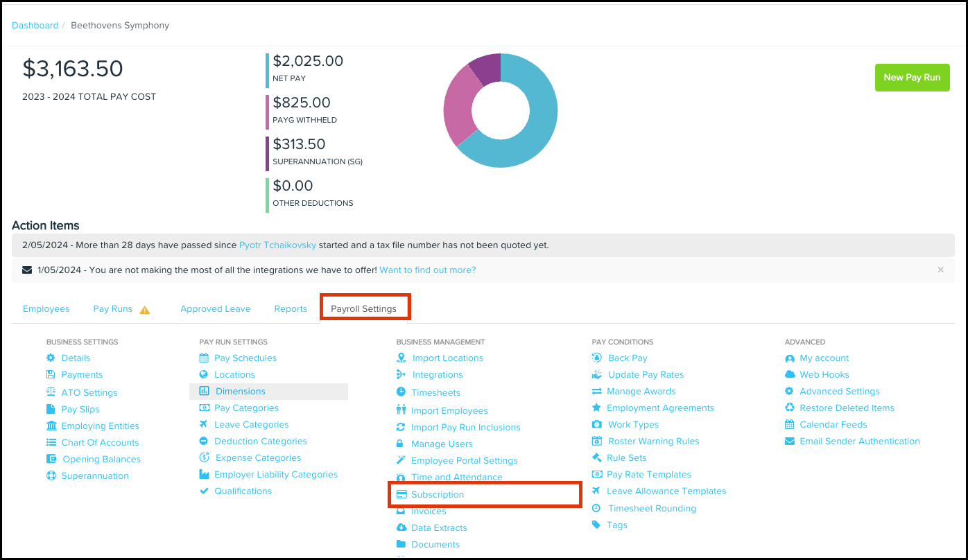Click the envelope icon beside Email Sender Authentication

tap(789, 441)
